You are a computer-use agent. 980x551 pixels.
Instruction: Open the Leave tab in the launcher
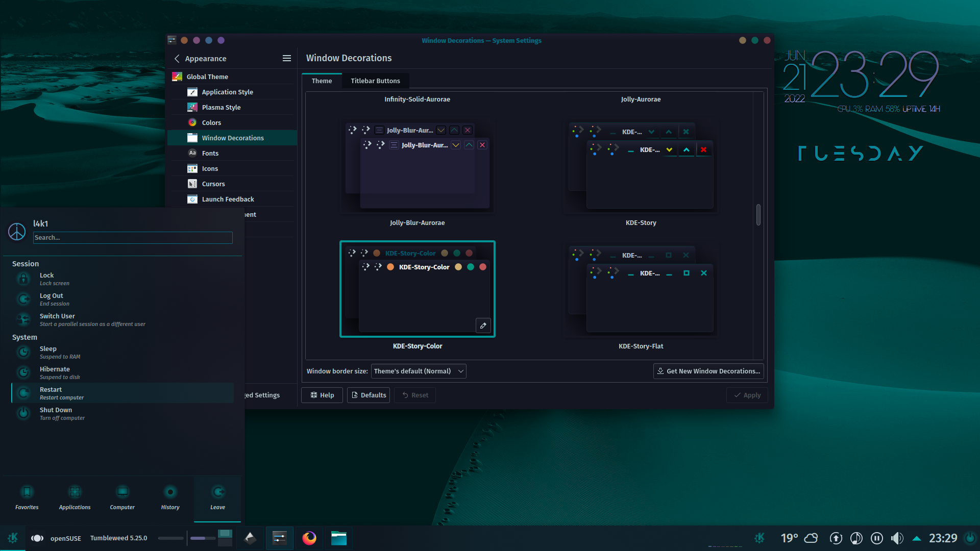click(217, 498)
